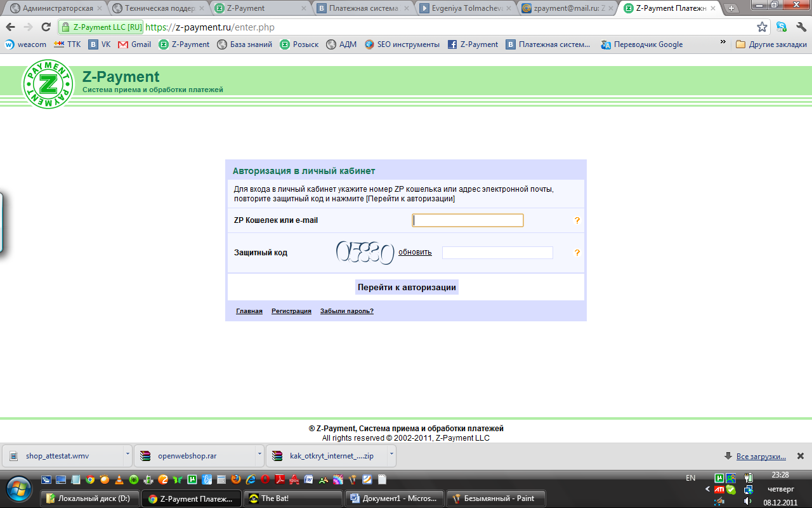Open the Переводчик Google bookmark
This screenshot has height=508, width=812.
642,44
